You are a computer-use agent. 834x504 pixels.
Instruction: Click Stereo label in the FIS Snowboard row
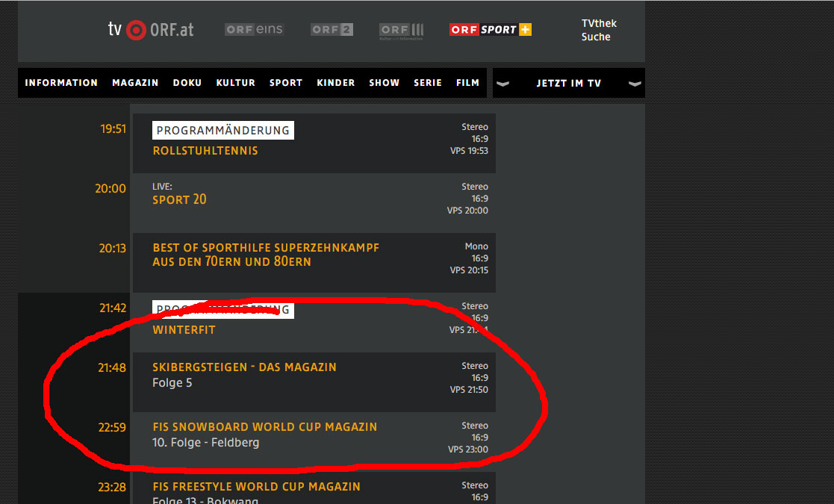[475, 426]
